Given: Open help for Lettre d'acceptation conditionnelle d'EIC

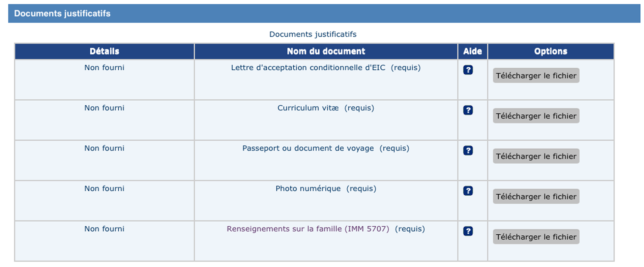Looking at the screenshot, I should (468, 69).
